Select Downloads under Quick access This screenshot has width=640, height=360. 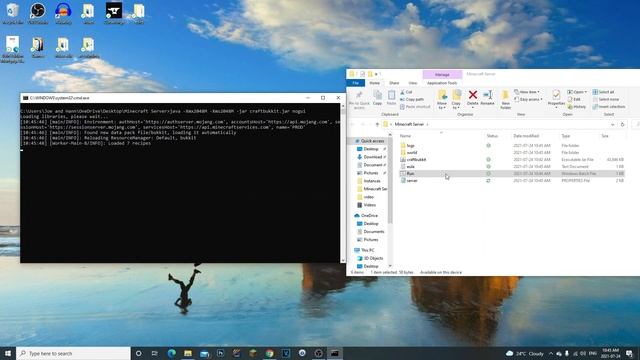(371, 157)
